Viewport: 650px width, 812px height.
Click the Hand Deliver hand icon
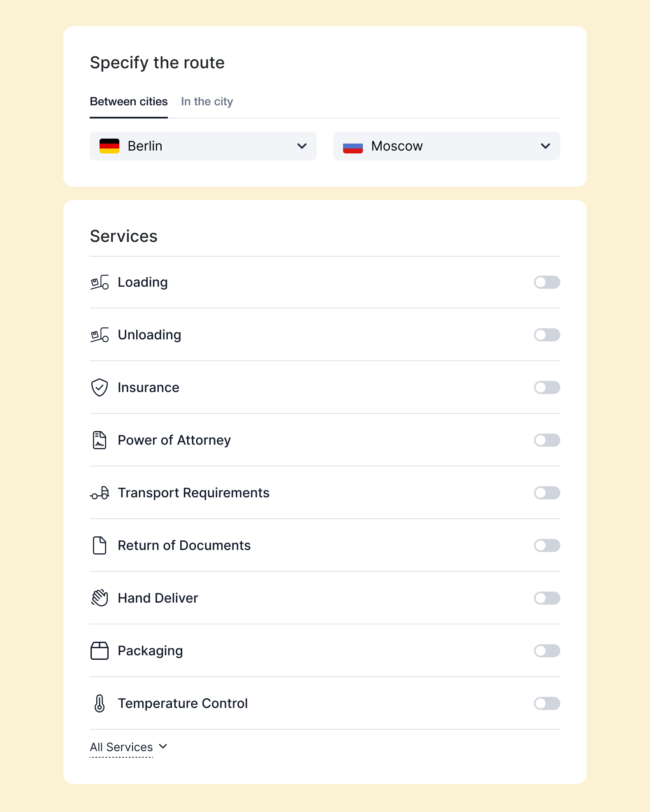[x=100, y=598]
